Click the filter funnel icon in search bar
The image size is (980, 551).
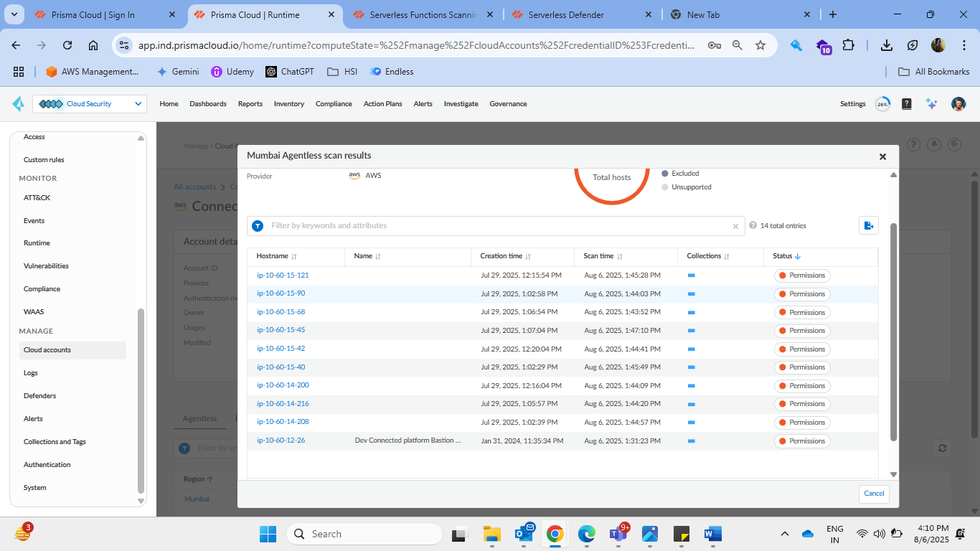click(x=258, y=226)
